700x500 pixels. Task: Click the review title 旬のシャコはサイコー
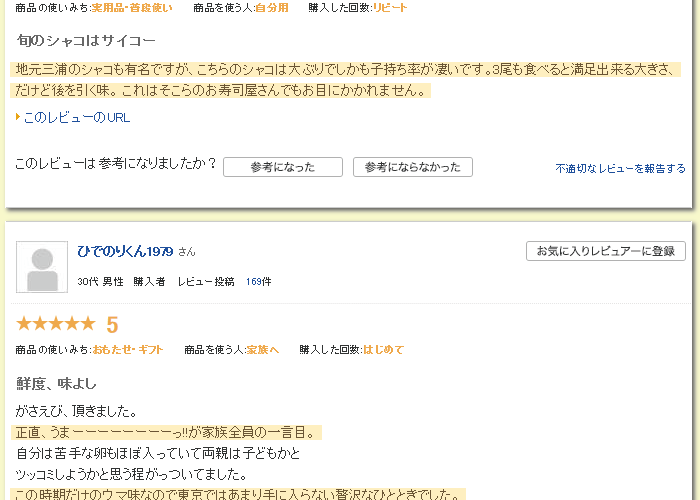[x=86, y=41]
